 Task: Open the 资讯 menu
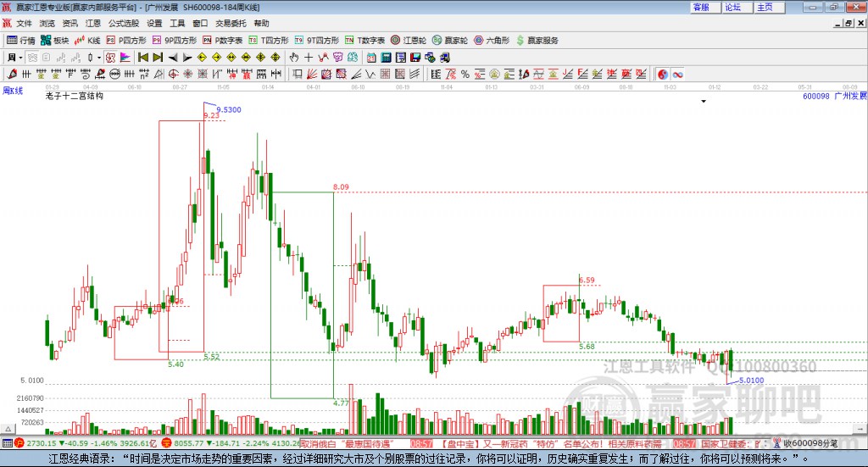70,23
